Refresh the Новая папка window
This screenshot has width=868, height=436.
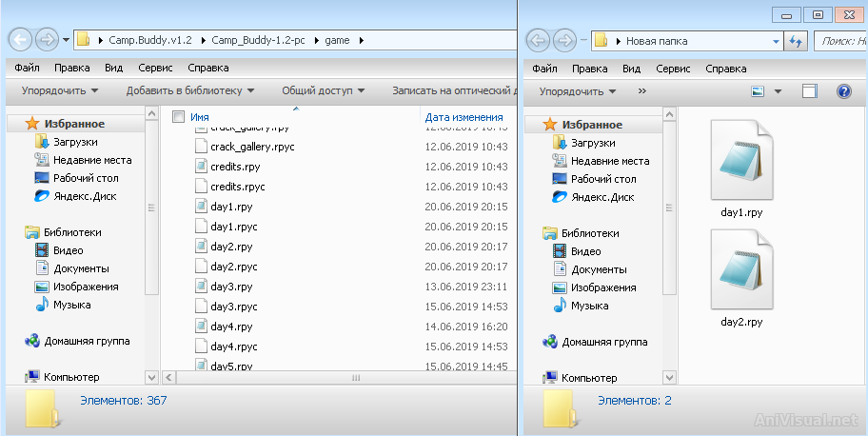tap(796, 41)
